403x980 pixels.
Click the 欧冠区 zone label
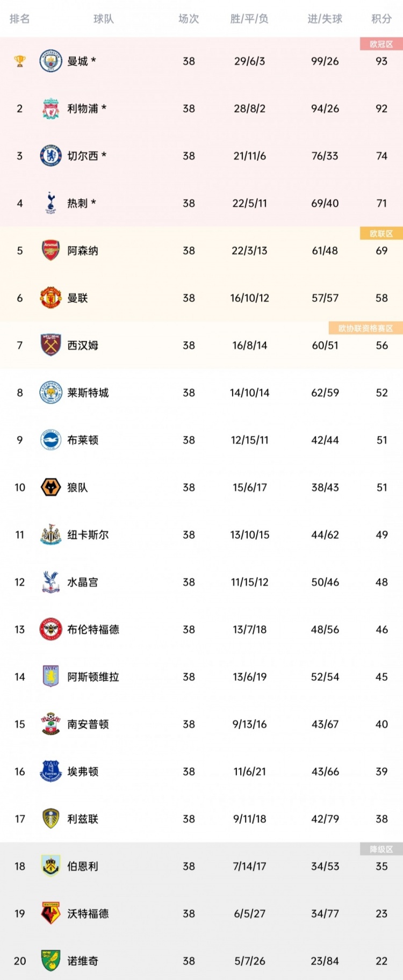coord(382,44)
